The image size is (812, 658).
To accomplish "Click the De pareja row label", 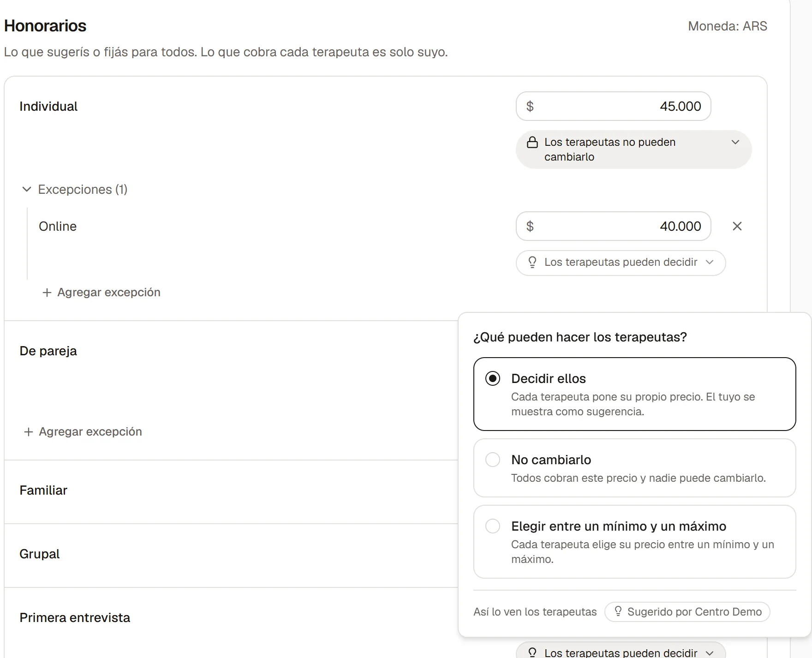I will point(48,351).
